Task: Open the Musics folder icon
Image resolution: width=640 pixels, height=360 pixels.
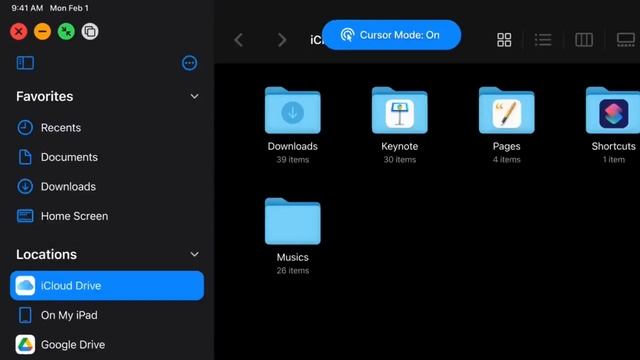Action: 293,221
